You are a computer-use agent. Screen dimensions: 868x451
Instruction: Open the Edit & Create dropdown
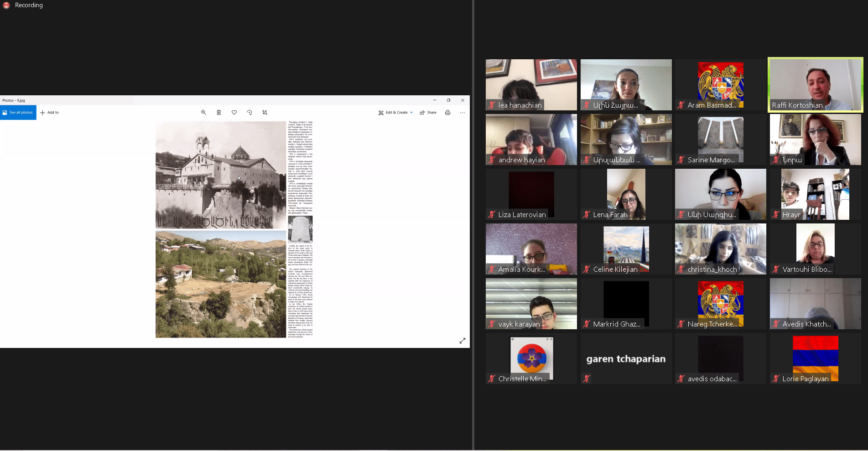pyautogui.click(x=395, y=113)
